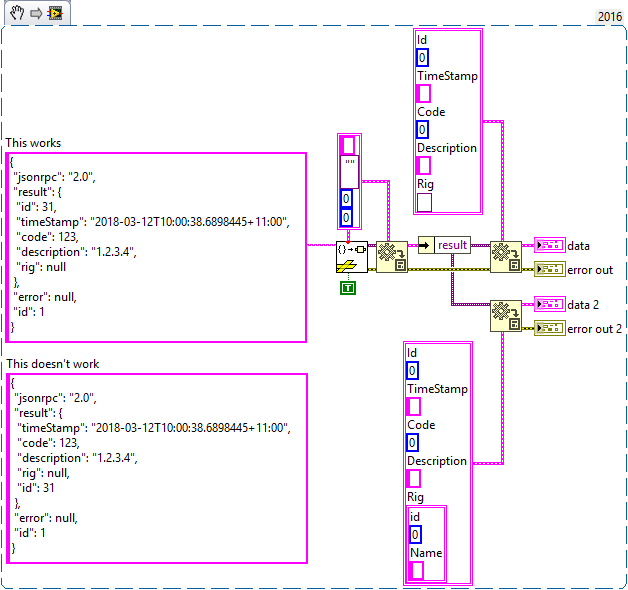Image resolution: width=628 pixels, height=590 pixels.
Task: Click the hand drag icon in snippet tab
Action: point(16,12)
